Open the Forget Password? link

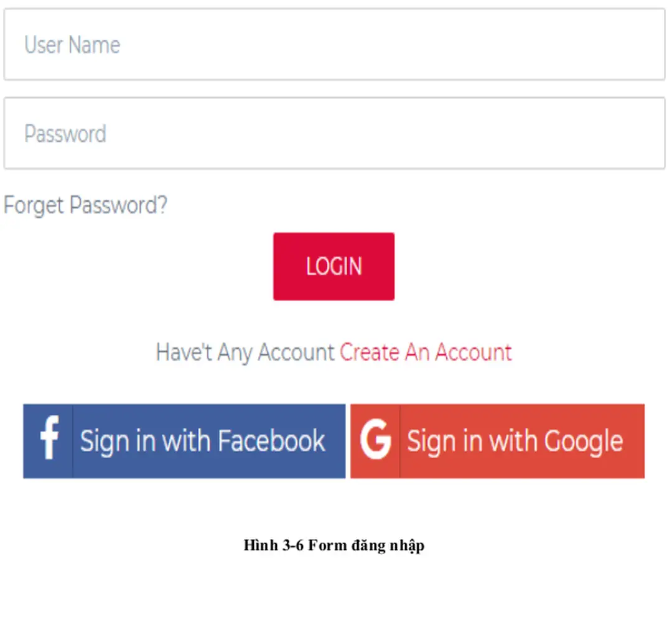click(x=85, y=205)
